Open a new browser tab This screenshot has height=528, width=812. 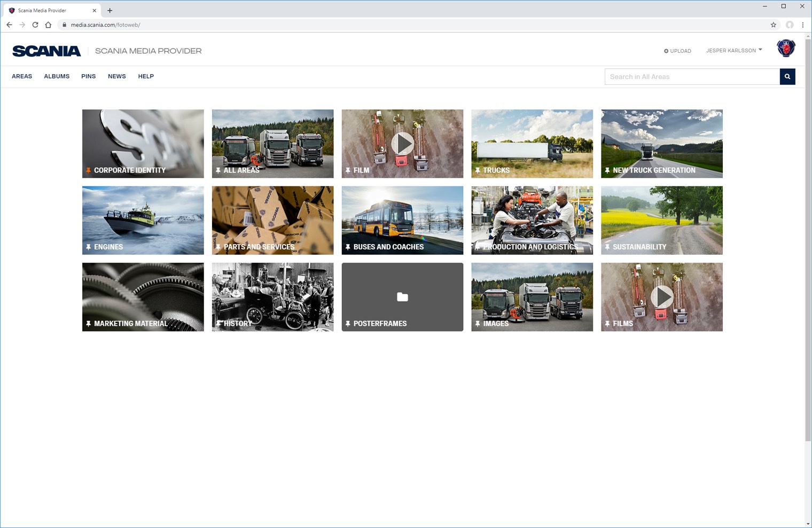[x=110, y=10]
